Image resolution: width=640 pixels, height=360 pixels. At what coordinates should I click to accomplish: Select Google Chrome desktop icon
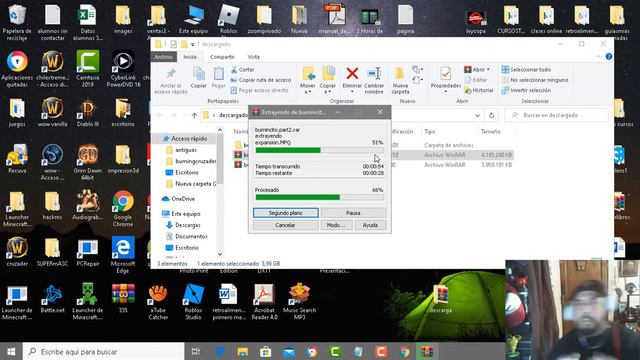tap(123, 208)
